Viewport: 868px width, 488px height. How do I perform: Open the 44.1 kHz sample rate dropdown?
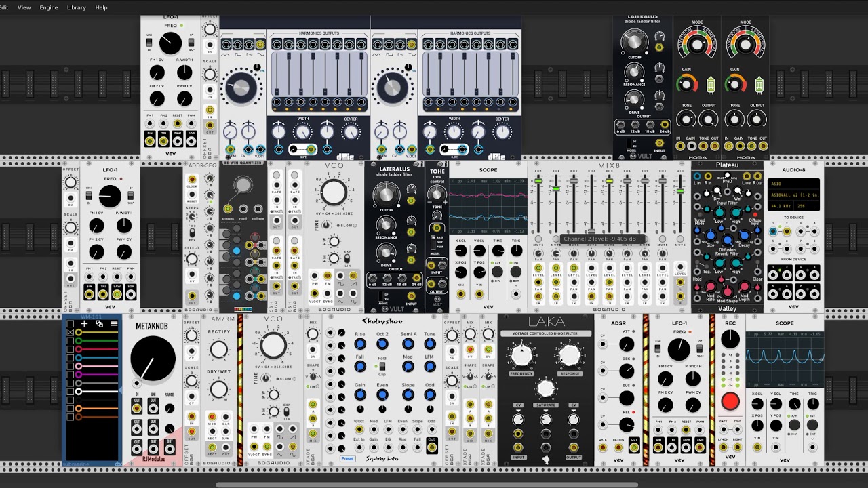click(x=782, y=206)
